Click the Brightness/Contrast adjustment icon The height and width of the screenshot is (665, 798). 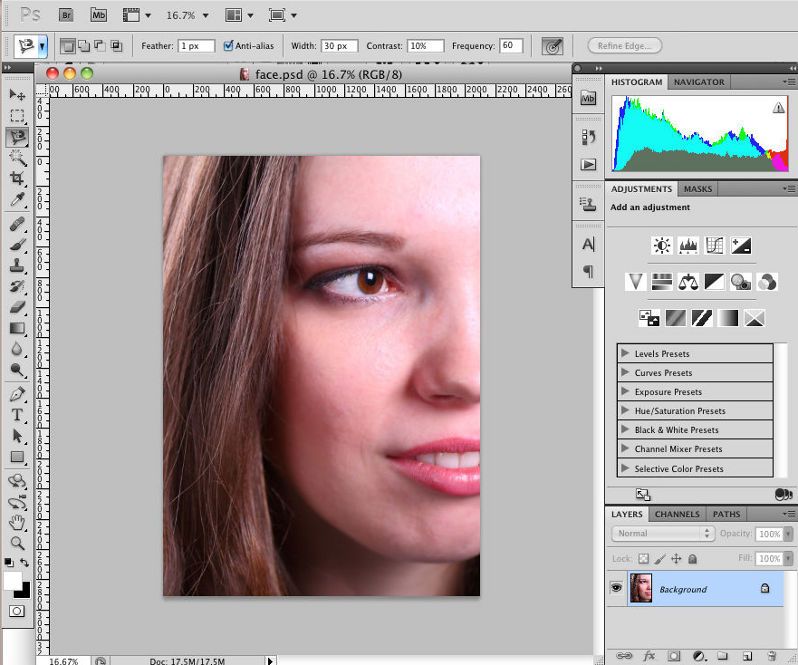click(662, 245)
